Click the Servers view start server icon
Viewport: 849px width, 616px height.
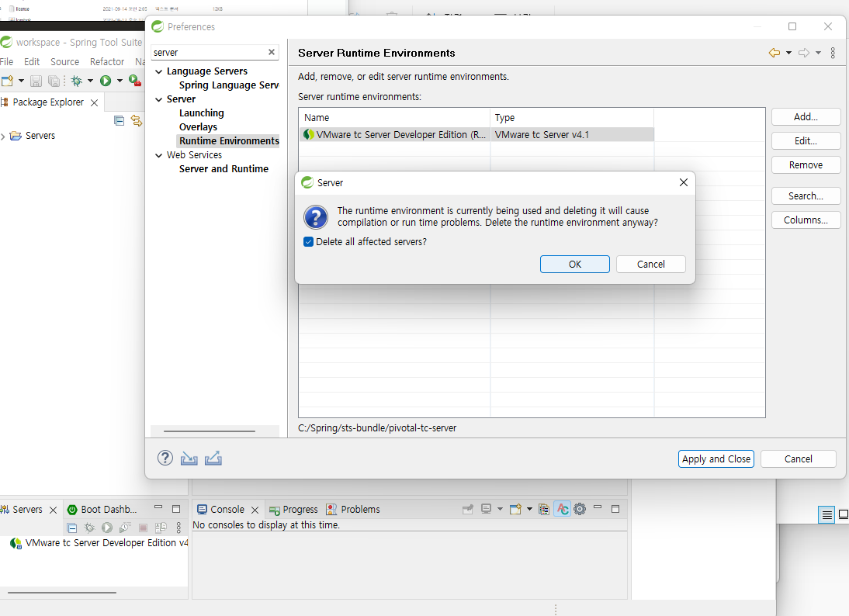(107, 528)
